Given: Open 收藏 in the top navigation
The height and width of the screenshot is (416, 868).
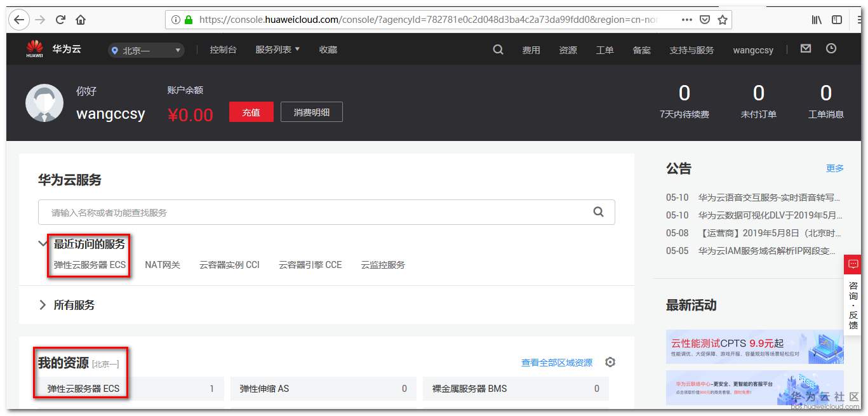Looking at the screenshot, I should point(328,50).
